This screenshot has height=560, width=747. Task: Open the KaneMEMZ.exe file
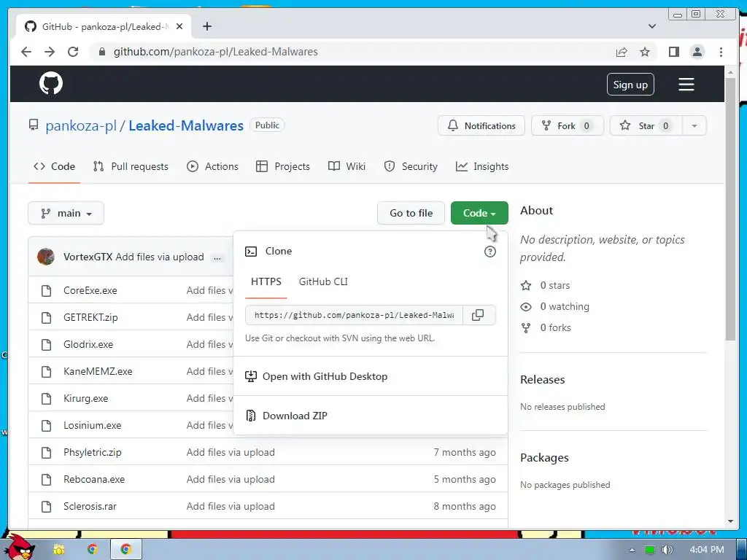point(98,371)
